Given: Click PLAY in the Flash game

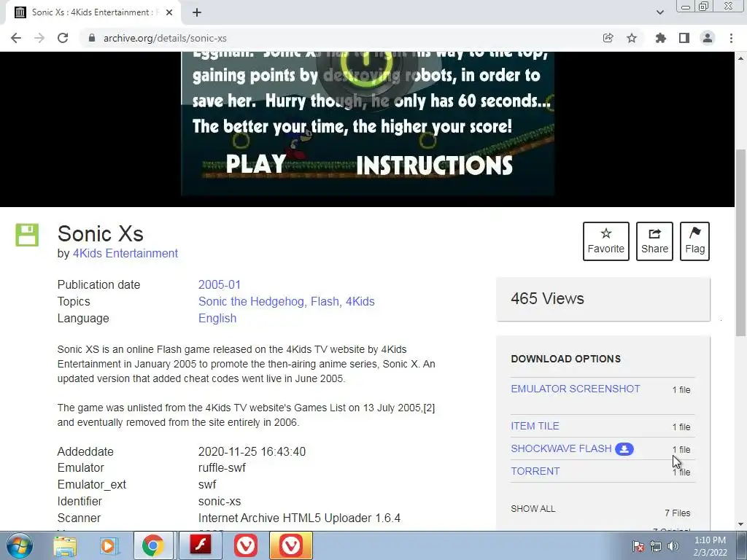Looking at the screenshot, I should coord(256,164).
